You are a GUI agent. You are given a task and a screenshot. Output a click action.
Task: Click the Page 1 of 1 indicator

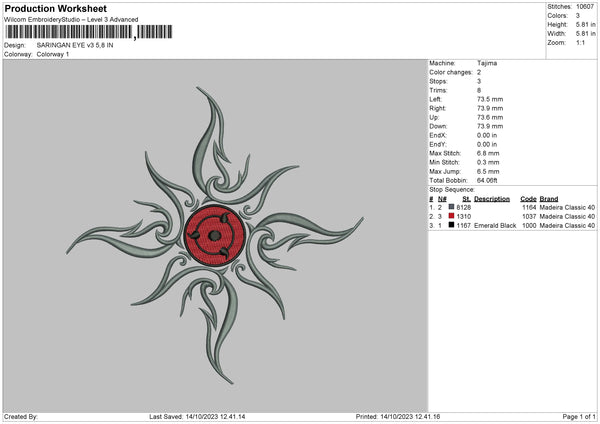579,417
